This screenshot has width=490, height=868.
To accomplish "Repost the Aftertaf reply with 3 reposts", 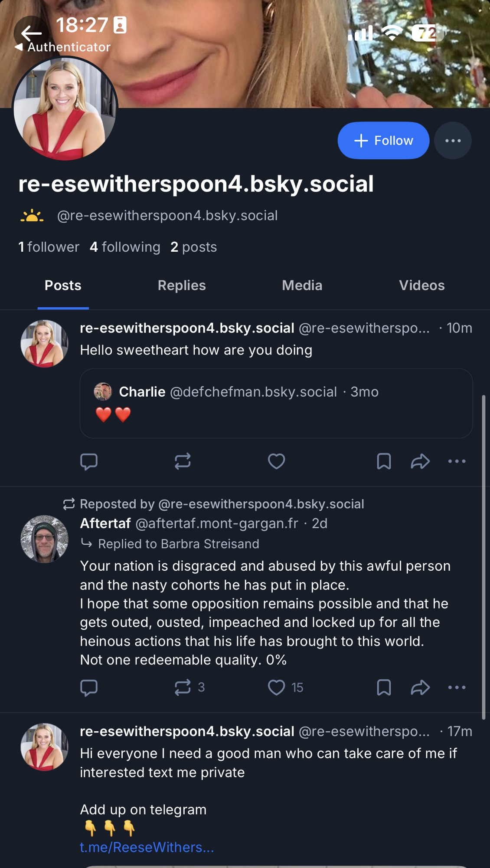I will pos(183,687).
